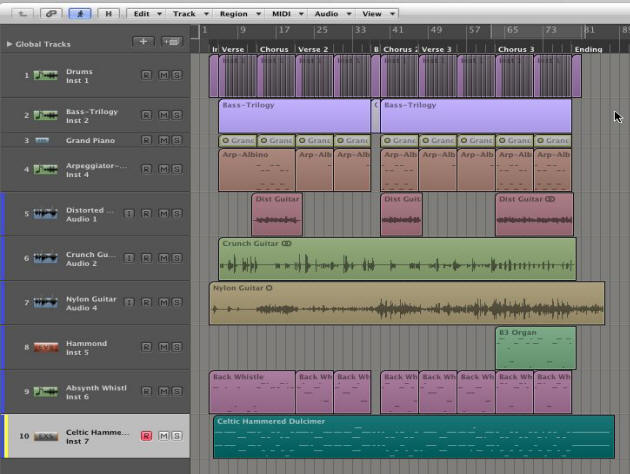The image size is (630, 474).
Task: Open the MIDI dropdown menu
Action: click(x=287, y=14)
